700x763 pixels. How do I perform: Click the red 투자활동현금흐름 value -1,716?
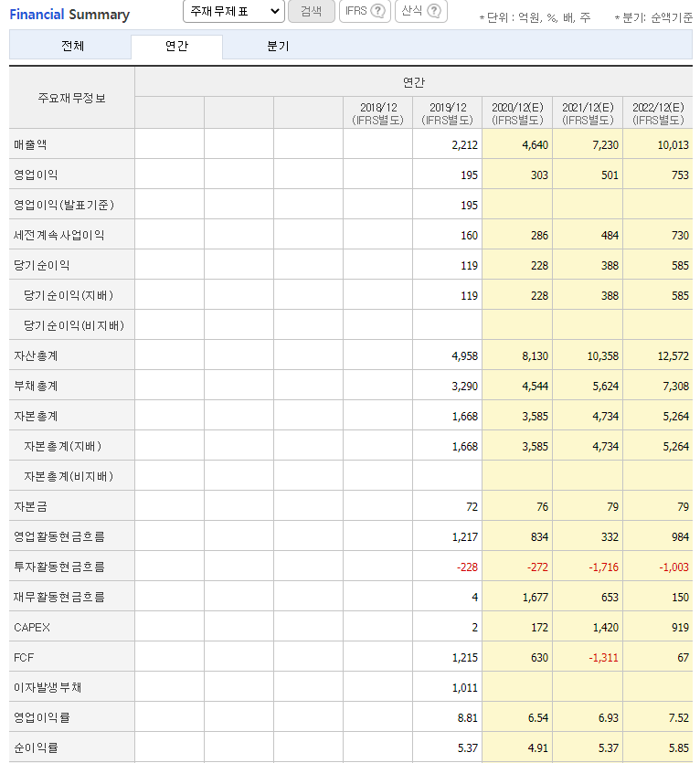pos(603,567)
